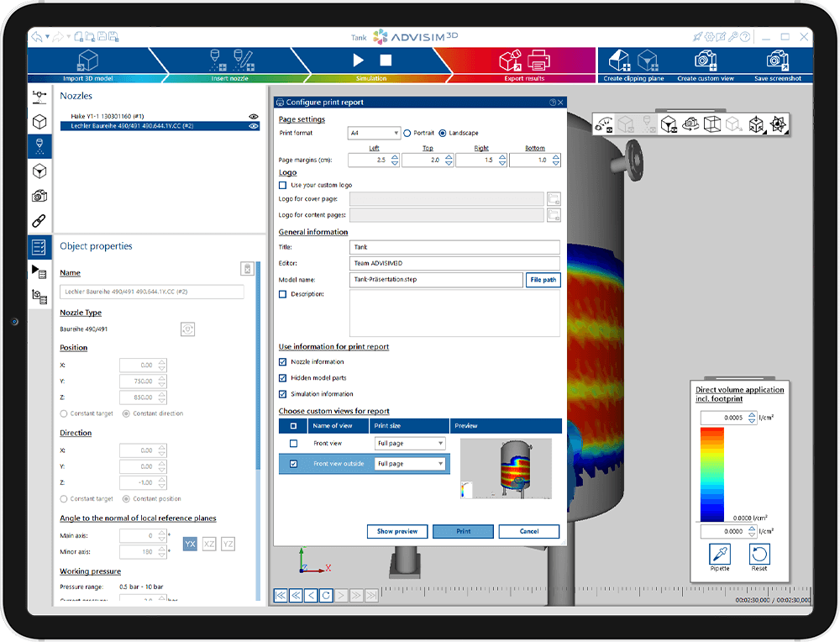Adjust the Bottom page margin stepper
Viewport: 840px width, 642px height.
pos(556,160)
